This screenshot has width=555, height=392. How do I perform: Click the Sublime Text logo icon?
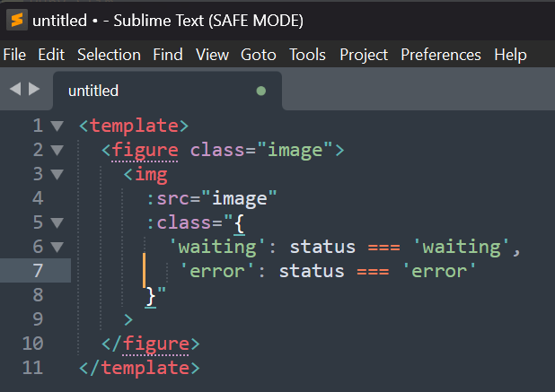click(x=17, y=20)
